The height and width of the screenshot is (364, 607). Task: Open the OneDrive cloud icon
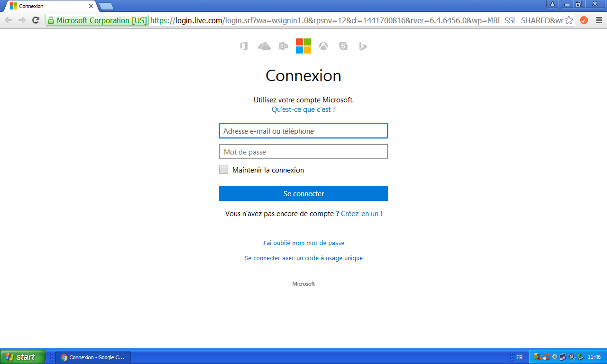tap(264, 46)
